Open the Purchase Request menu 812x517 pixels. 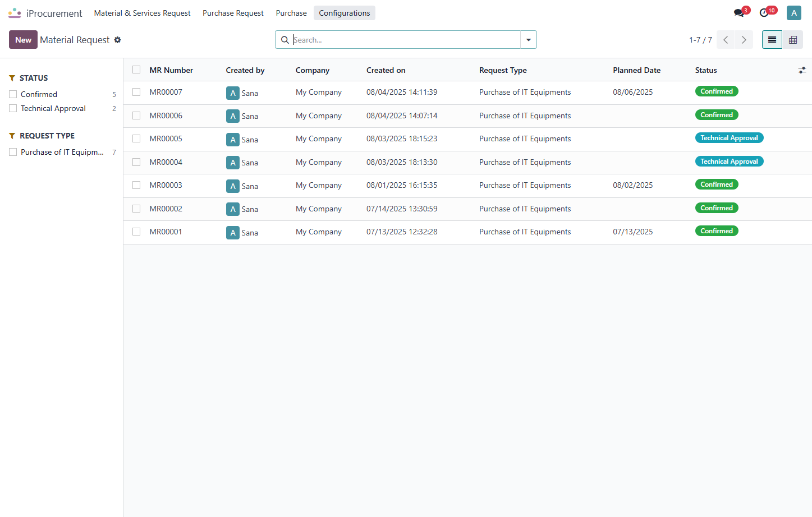233,13
